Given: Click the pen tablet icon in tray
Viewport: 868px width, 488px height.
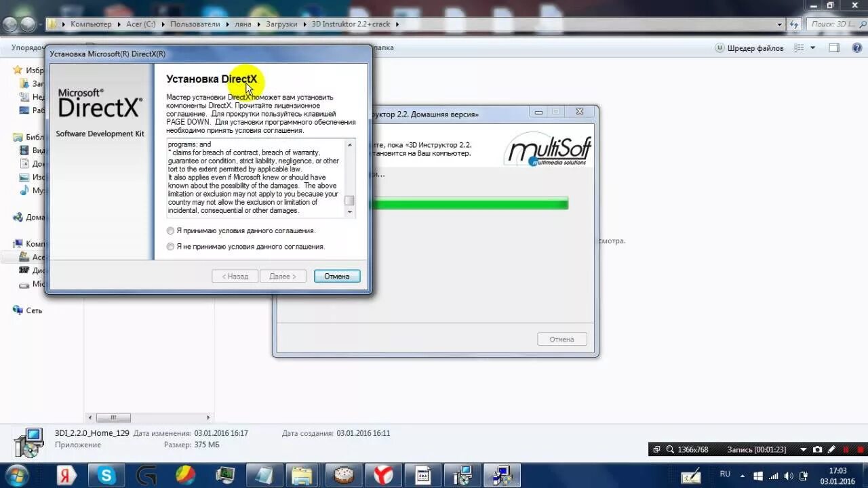Looking at the screenshot, I should (690, 476).
